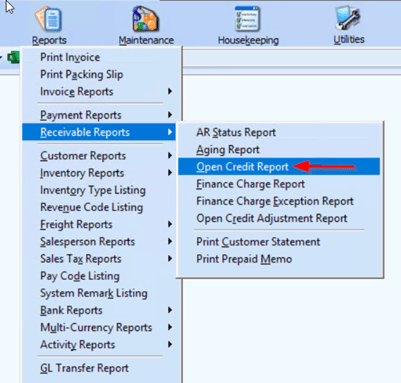
Task: Open the Maintenance toolbar icon
Action: tap(146, 19)
